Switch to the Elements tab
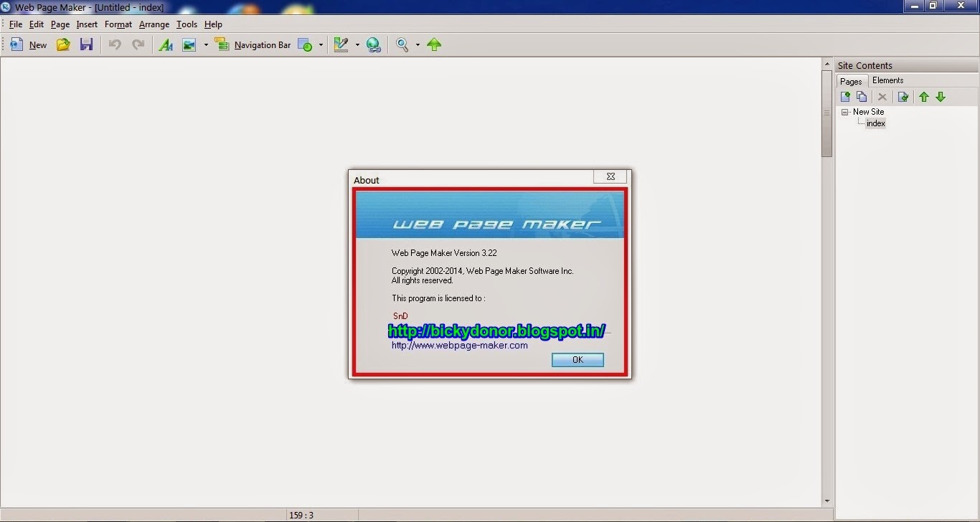 (x=887, y=80)
